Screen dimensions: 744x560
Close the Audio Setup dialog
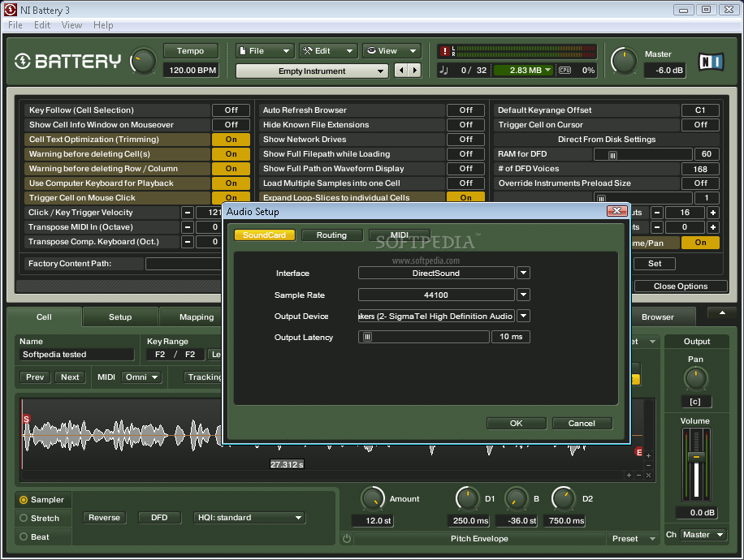[x=616, y=211]
